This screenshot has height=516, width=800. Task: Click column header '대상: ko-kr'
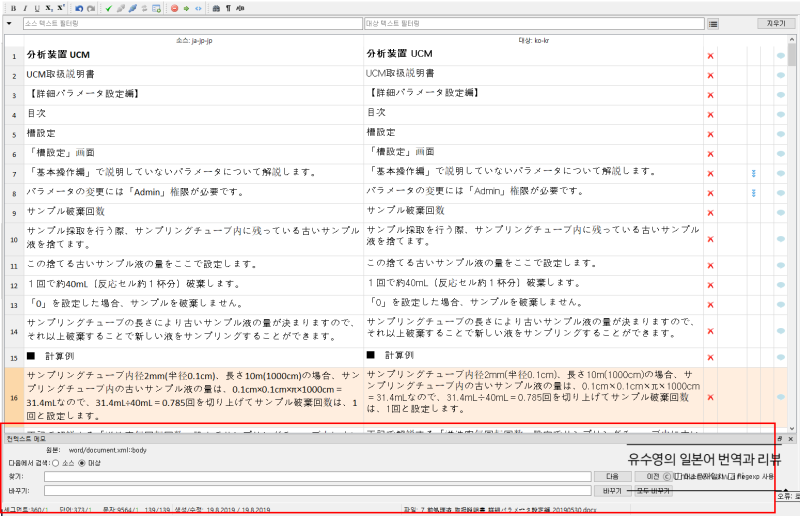tap(534, 40)
